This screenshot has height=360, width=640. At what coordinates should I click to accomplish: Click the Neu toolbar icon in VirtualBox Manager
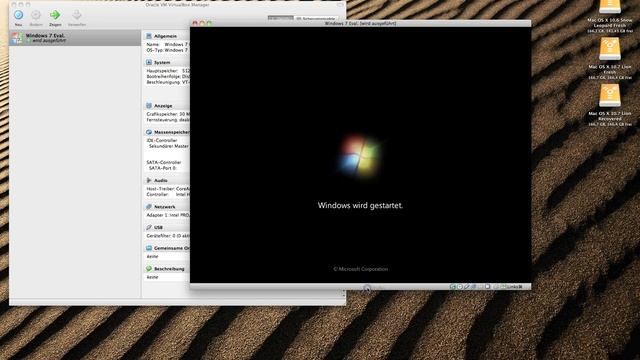18,16
